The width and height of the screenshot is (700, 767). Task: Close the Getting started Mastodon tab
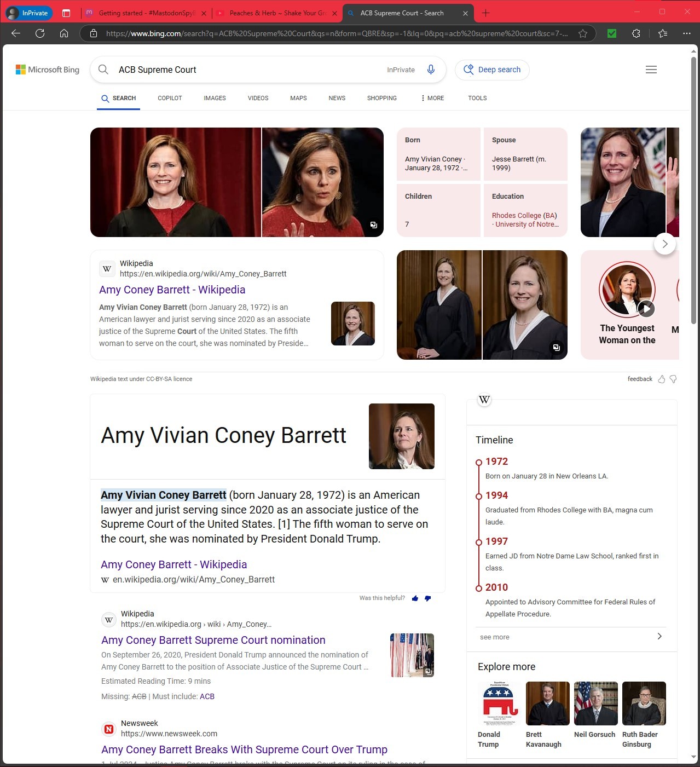tap(204, 13)
